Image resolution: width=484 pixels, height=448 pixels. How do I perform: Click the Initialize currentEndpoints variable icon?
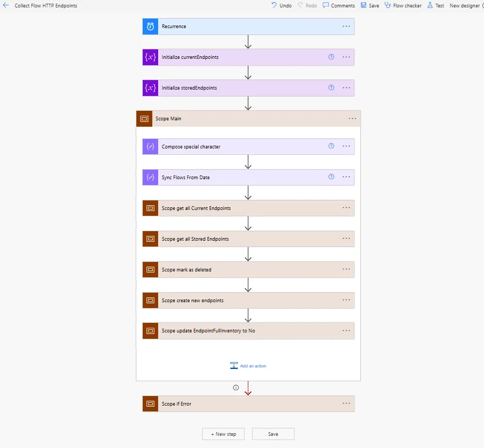(x=150, y=57)
